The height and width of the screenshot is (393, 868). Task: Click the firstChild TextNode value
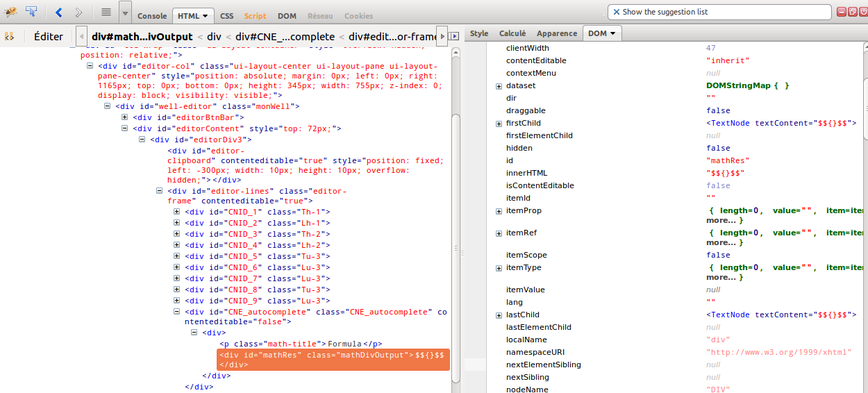[781, 123]
